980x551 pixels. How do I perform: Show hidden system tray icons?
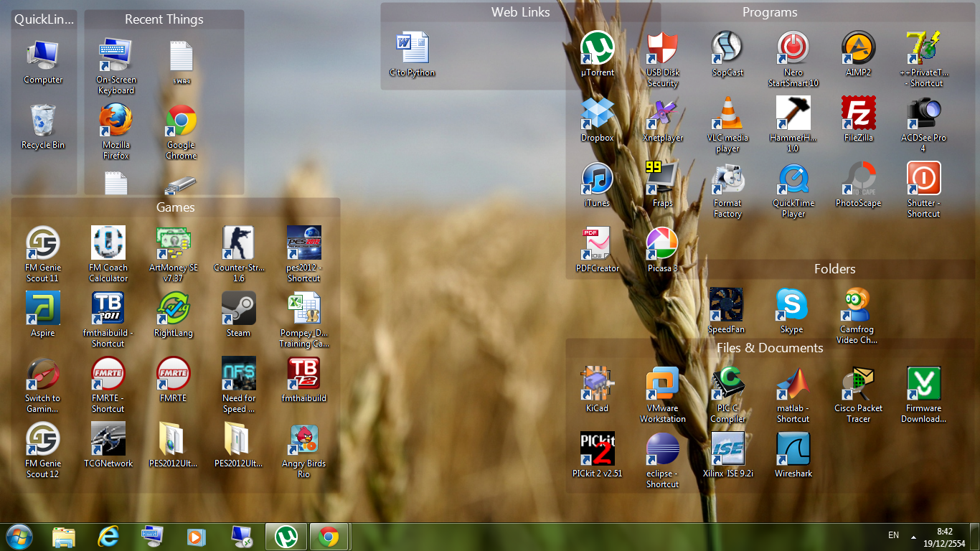point(913,537)
